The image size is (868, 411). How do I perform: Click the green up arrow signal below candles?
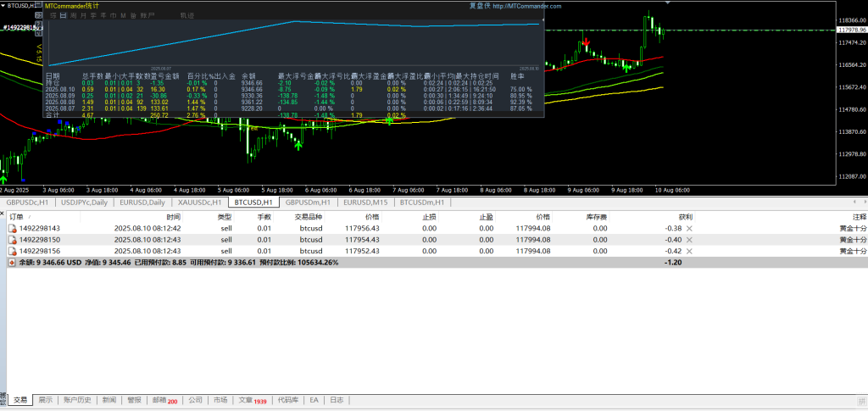pos(298,145)
